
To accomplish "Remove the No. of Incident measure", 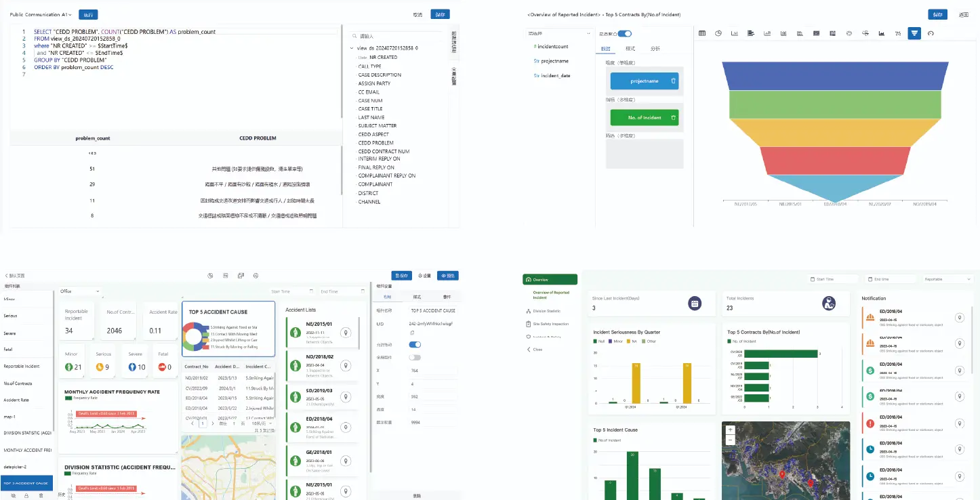I will [x=673, y=117].
